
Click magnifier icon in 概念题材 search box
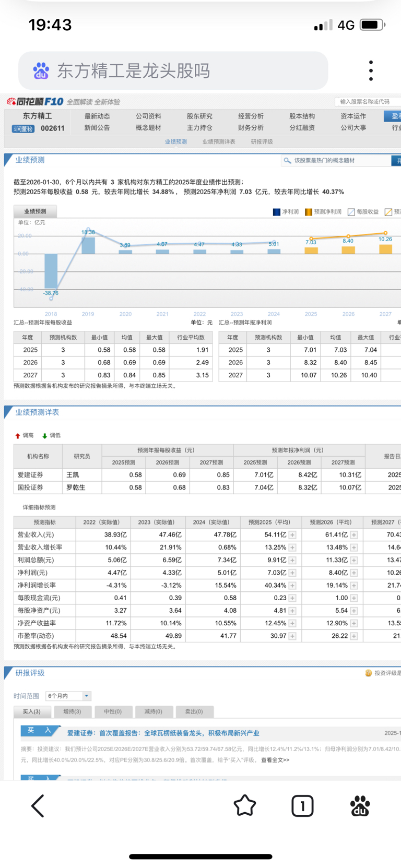(287, 160)
